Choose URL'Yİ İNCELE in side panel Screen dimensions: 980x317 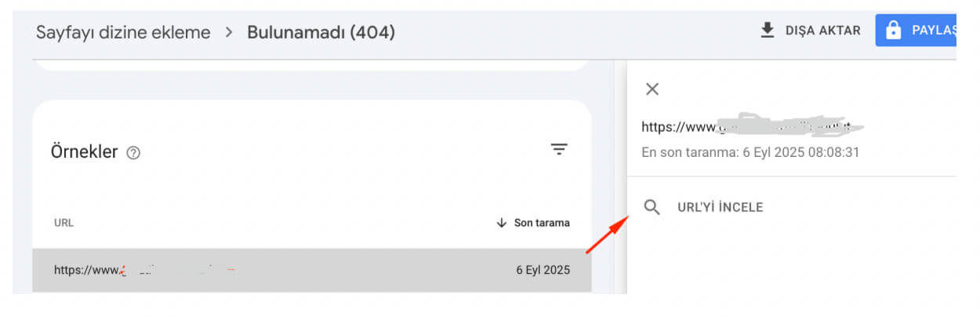coord(720,207)
